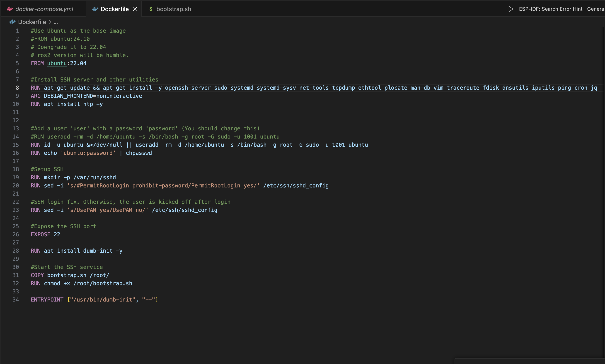The image size is (605, 364).
Task: Click the breadcrumb whale icon
Action: (x=12, y=22)
